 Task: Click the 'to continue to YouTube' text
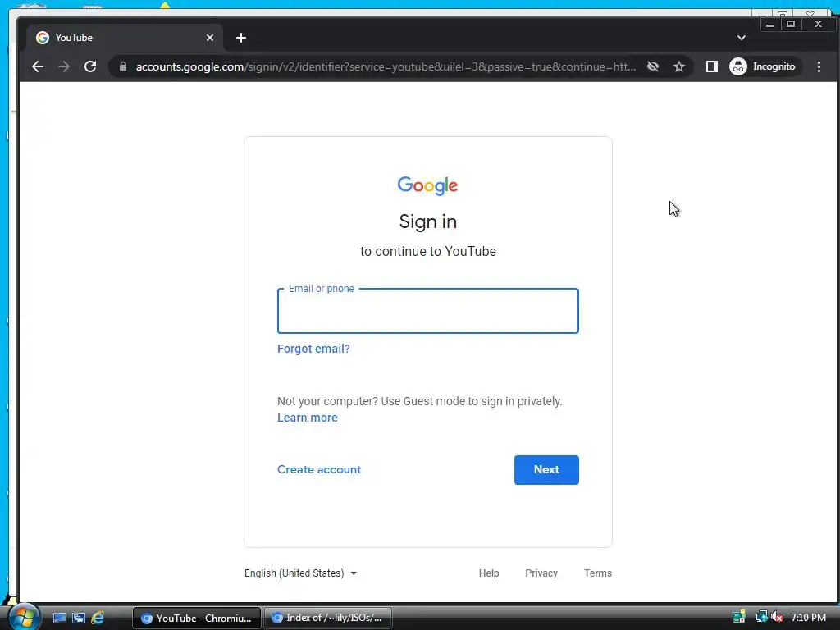coord(428,251)
